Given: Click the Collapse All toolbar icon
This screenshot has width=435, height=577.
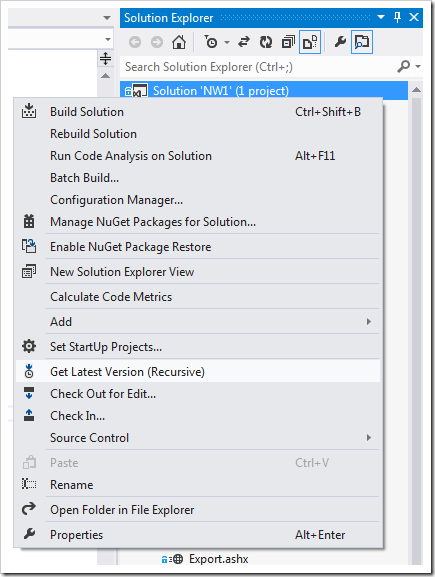Looking at the screenshot, I should [x=288, y=42].
